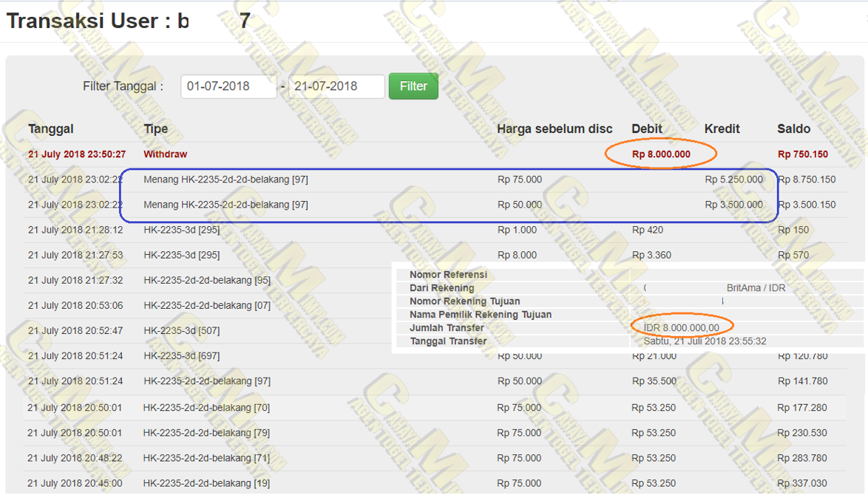Screen dimensions: 868x498
Task: Click the Harga sebelum disc column header
Action: (x=555, y=129)
